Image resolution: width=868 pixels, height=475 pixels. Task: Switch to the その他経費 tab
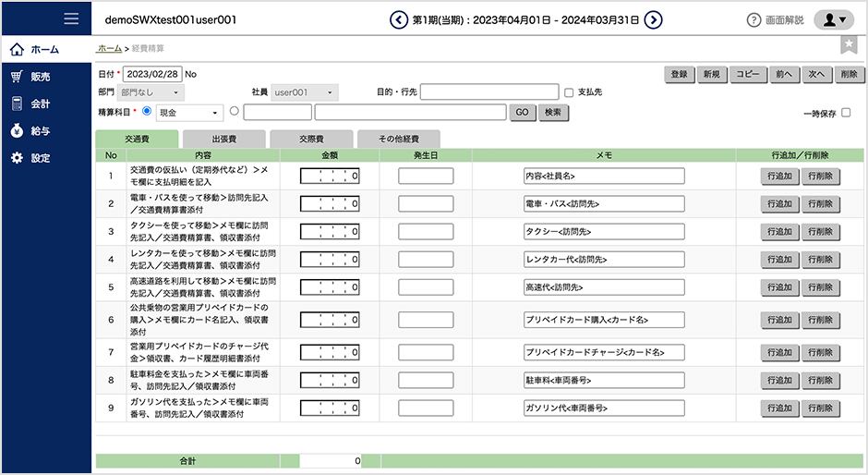(x=399, y=140)
